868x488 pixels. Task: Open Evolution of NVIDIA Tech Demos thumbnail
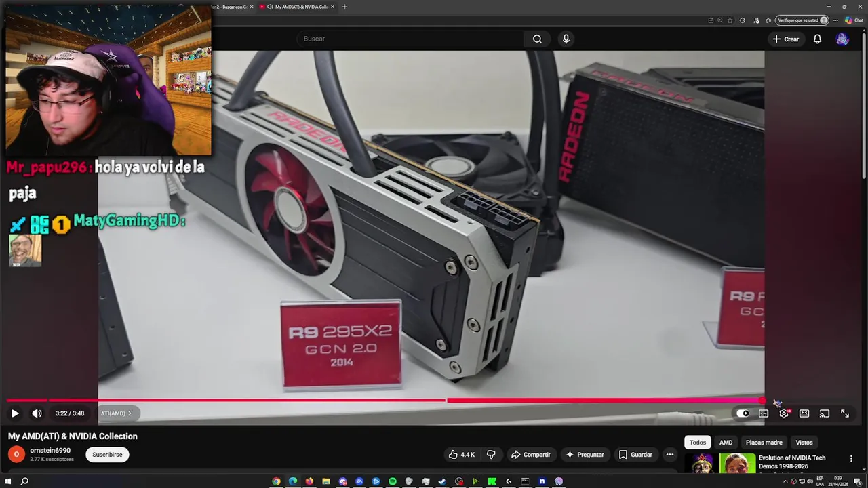tap(719, 463)
